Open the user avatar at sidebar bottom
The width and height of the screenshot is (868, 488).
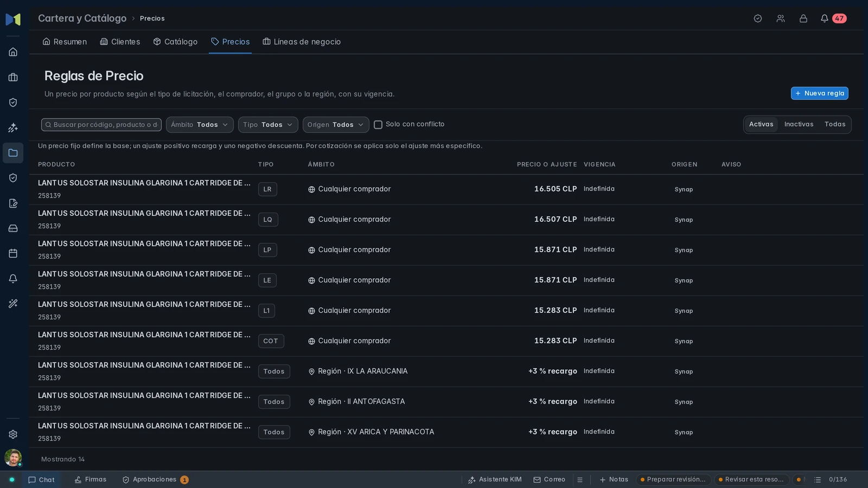pyautogui.click(x=13, y=458)
